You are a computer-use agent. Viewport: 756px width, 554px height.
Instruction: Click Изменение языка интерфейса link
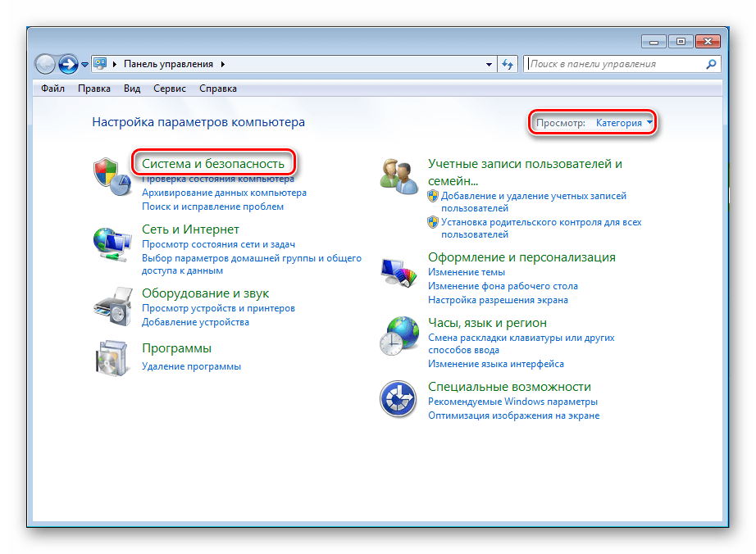(x=496, y=364)
